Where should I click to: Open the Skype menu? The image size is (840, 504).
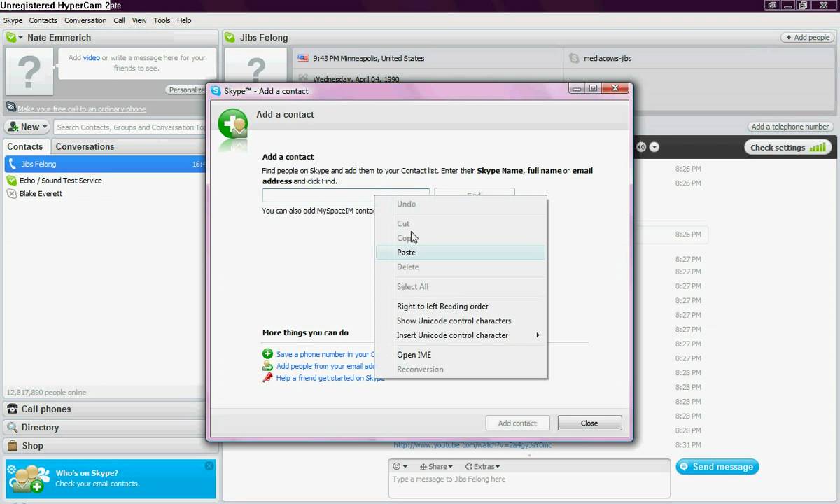(x=13, y=20)
